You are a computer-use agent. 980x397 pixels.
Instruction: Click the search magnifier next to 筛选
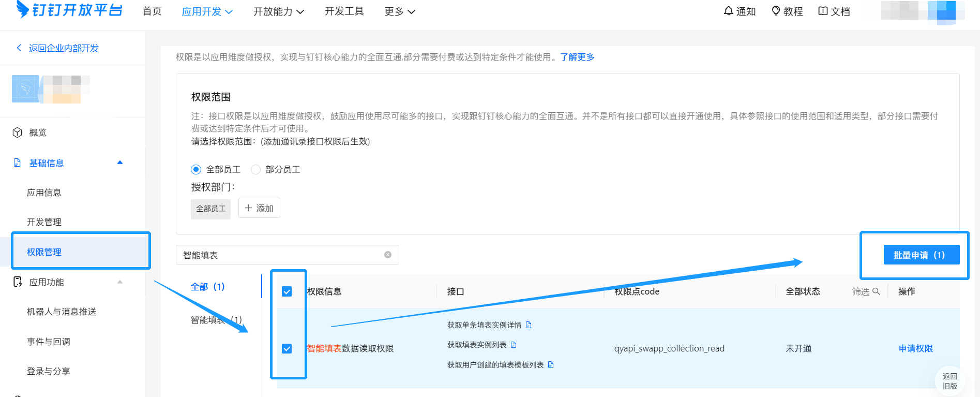[x=876, y=291]
